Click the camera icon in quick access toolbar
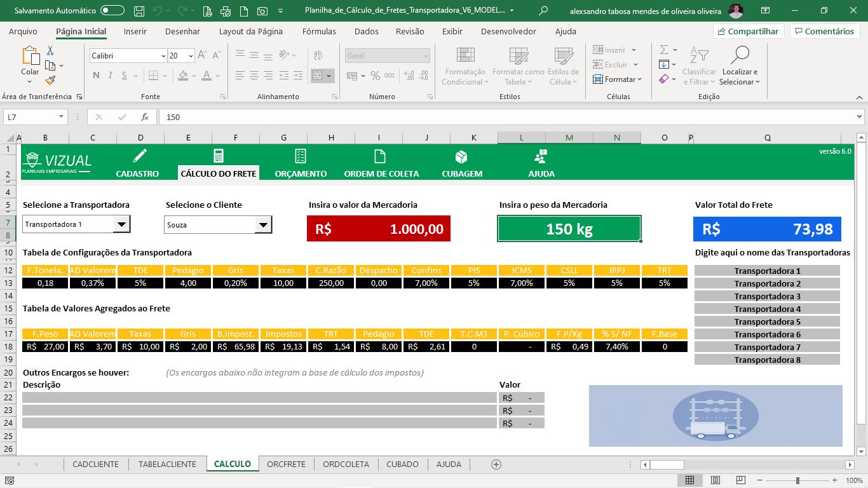 coord(262,11)
